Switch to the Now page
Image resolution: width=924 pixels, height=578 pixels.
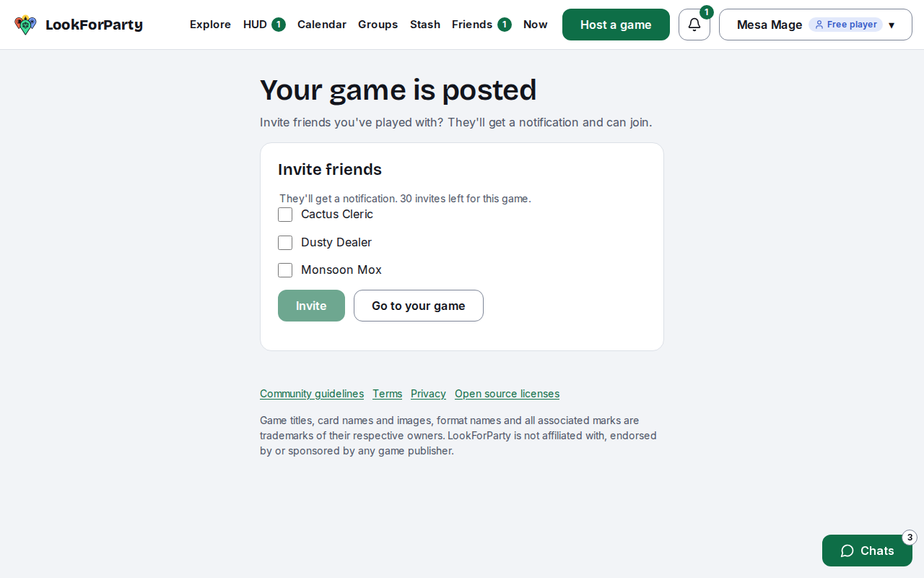point(536,25)
